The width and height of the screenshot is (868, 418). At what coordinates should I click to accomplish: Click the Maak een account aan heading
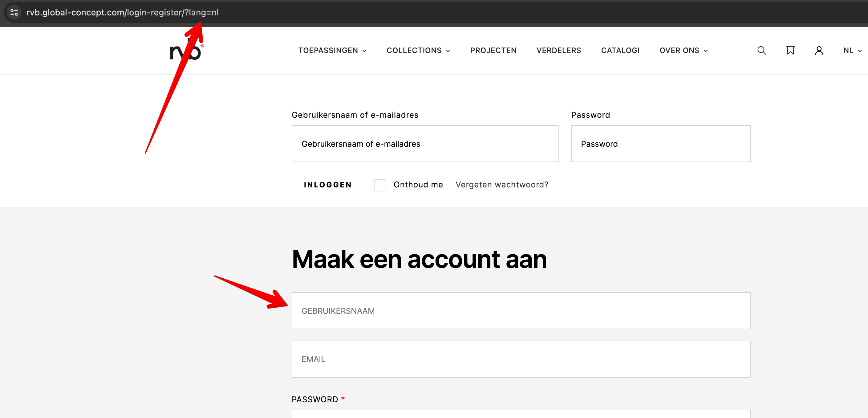click(419, 259)
